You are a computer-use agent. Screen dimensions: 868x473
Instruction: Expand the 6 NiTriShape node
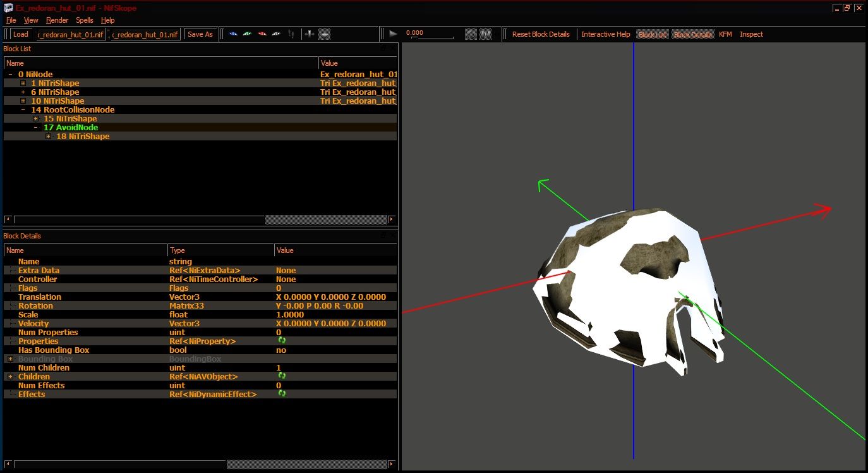point(23,92)
